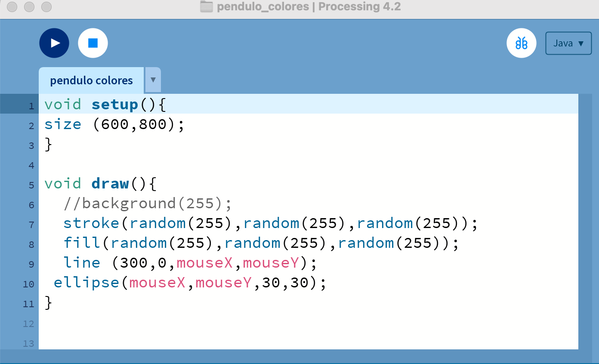This screenshot has height=364, width=599.
Task: Click the folder icon in title bar
Action: 207,7
